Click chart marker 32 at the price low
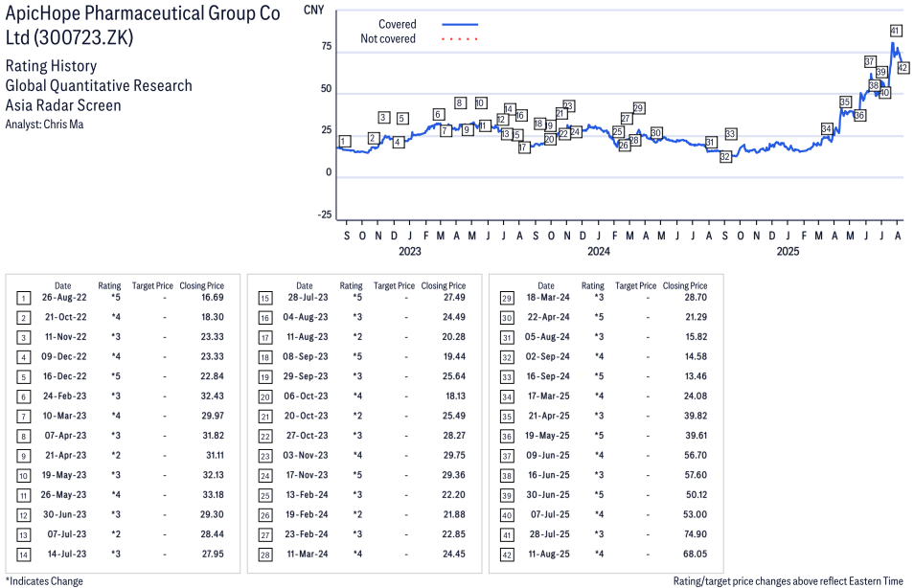Image resolution: width=914 pixels, height=588 pixels. click(x=725, y=157)
